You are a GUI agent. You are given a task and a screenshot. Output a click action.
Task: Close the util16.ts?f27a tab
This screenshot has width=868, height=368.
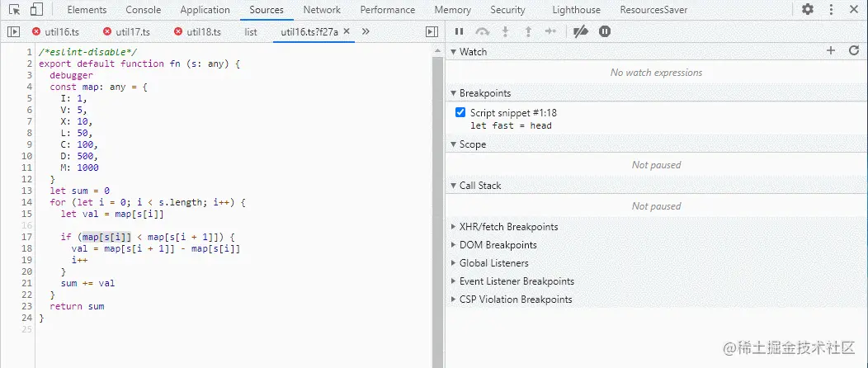click(x=347, y=31)
